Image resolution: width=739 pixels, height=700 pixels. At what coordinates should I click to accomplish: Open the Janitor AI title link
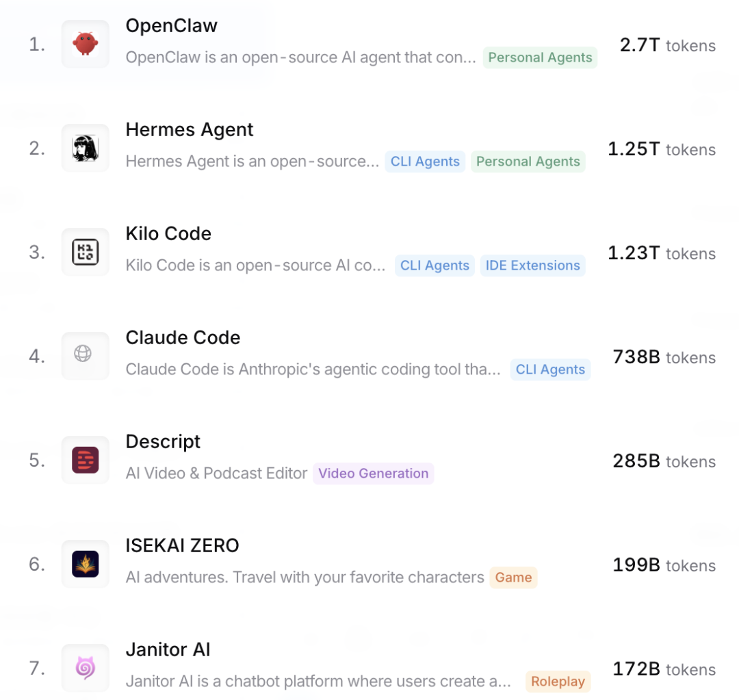tap(168, 649)
